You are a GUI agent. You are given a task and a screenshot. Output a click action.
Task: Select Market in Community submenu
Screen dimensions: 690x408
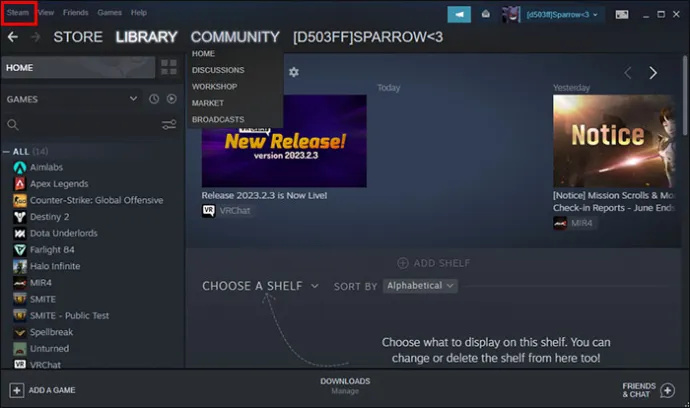tap(208, 103)
